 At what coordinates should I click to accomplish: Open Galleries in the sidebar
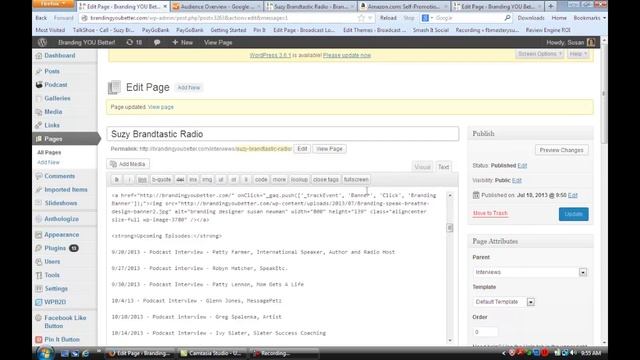point(57,98)
